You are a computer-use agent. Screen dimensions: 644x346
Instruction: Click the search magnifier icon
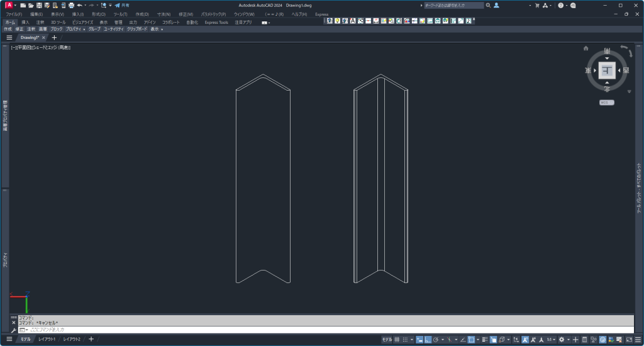coord(488,5)
